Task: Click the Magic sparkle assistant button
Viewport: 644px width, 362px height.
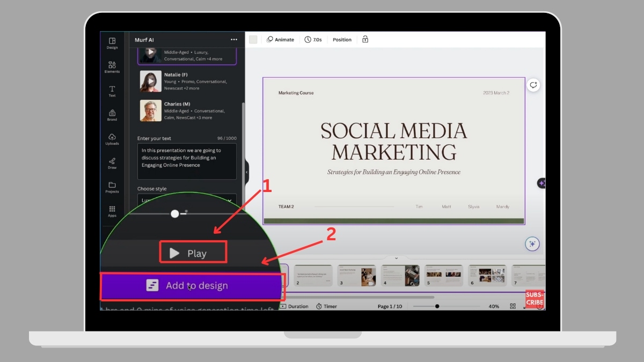Action: [532, 244]
